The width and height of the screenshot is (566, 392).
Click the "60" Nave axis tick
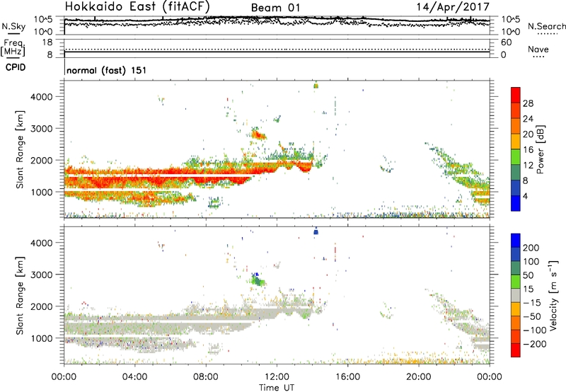[x=507, y=42]
